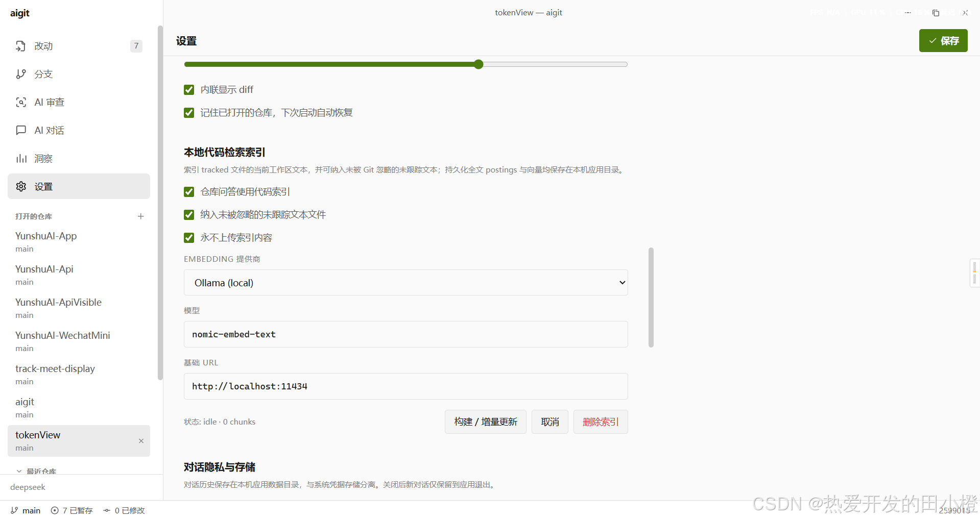Viewport: 980px width, 520px height.
Task: Click the 7 badge next to 改动
Action: click(136, 46)
